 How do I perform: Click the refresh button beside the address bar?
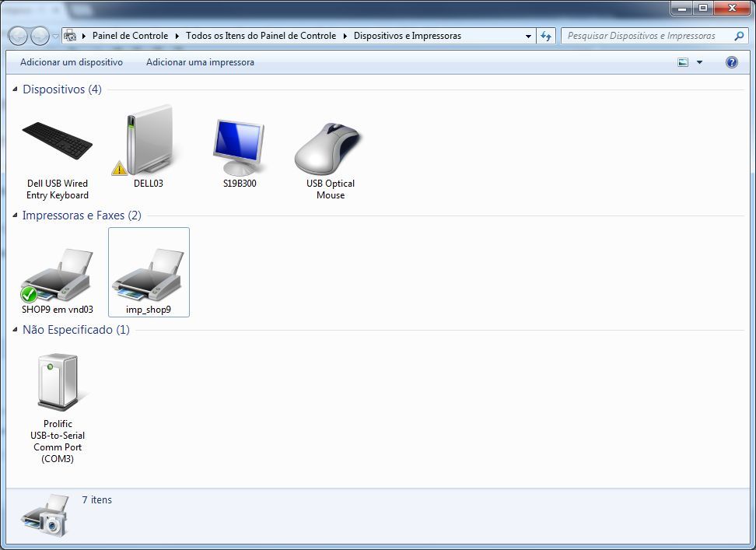tap(546, 36)
